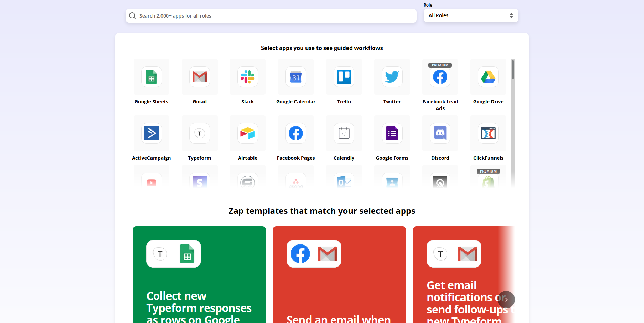
Task: Click the search apps input field
Action: pos(271,16)
